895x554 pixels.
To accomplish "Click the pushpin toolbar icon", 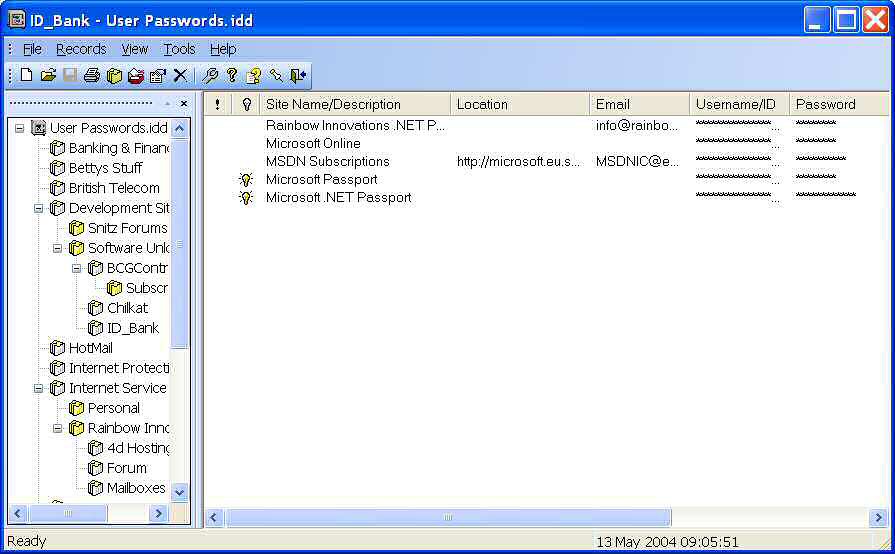I will [276, 75].
